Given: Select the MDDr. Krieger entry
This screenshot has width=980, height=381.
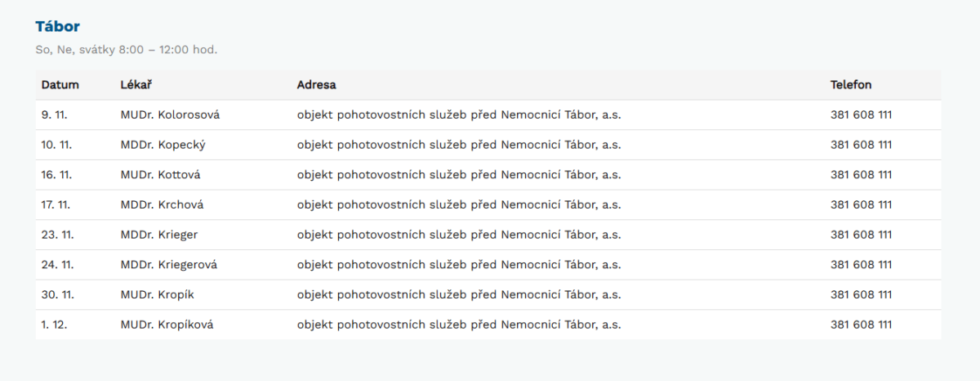Looking at the screenshot, I should point(158,235).
